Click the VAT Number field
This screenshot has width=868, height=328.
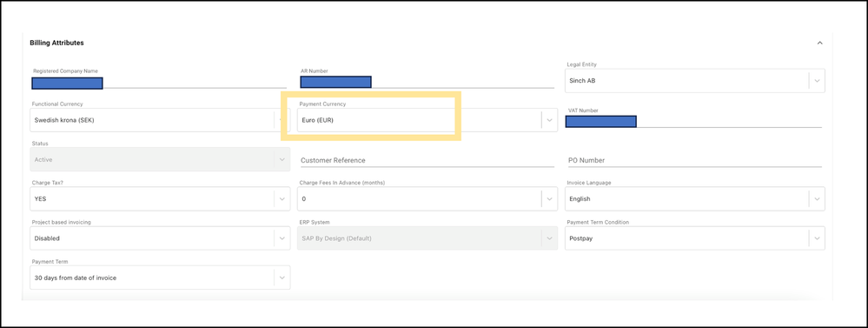pos(693,121)
